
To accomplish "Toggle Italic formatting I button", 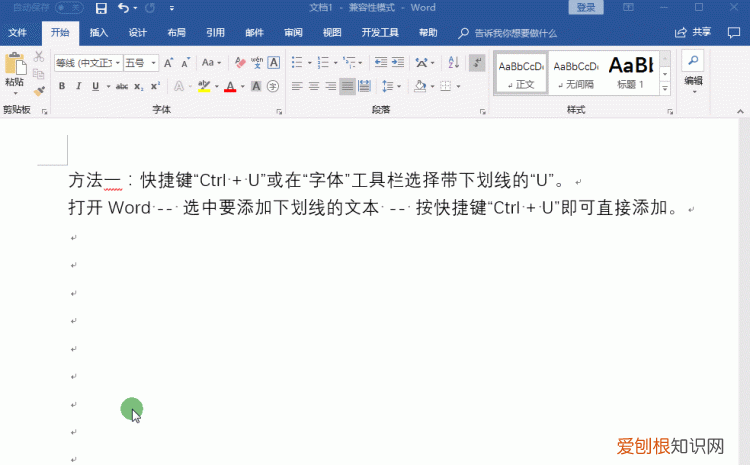I will tap(78, 86).
